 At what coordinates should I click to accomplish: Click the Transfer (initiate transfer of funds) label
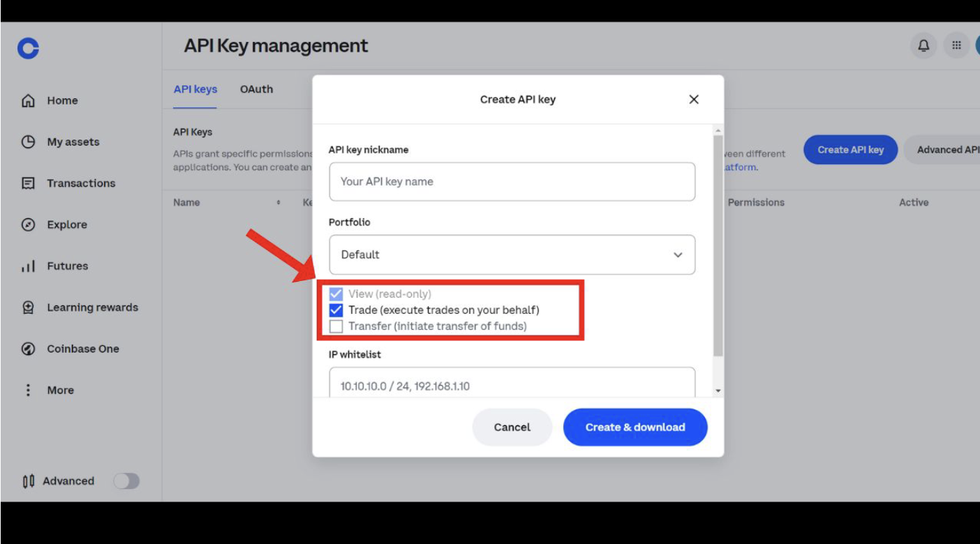pos(438,326)
